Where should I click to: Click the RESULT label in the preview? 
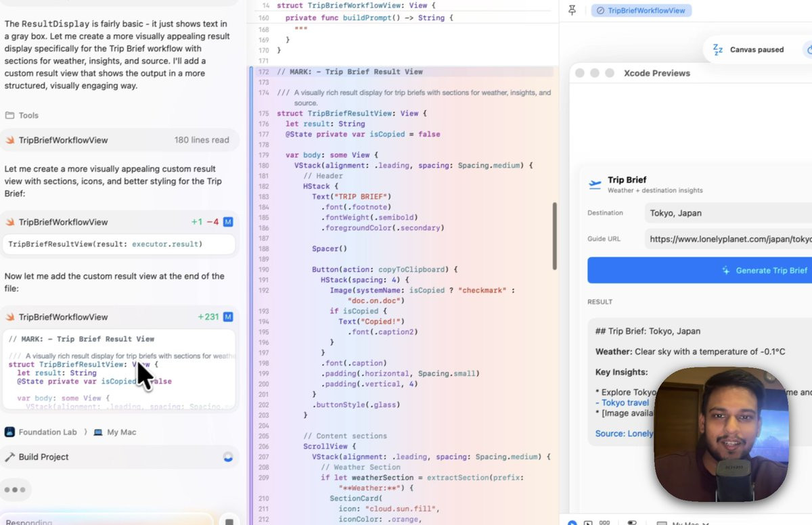tap(600, 302)
